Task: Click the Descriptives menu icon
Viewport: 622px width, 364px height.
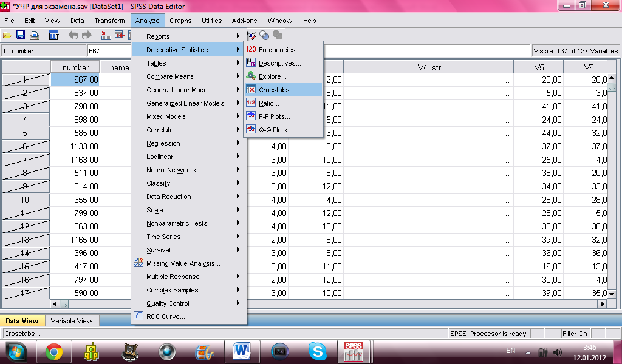Action: pos(251,62)
